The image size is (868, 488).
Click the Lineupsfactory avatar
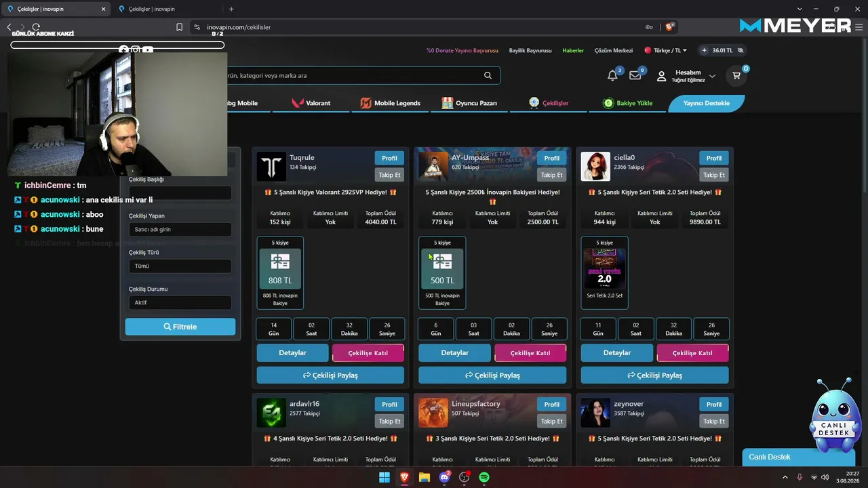point(433,413)
